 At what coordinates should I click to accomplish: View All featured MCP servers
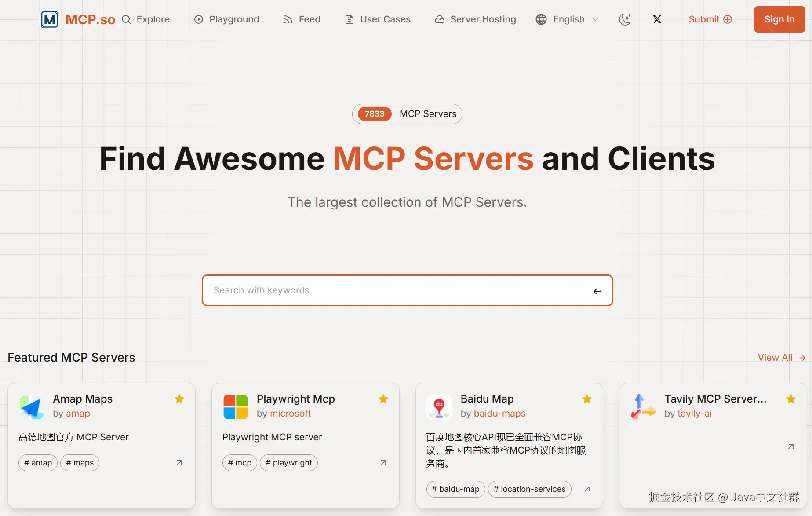coord(782,358)
